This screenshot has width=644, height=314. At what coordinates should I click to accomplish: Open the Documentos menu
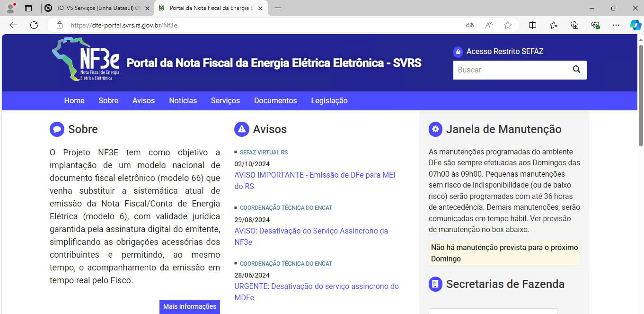[x=275, y=101]
